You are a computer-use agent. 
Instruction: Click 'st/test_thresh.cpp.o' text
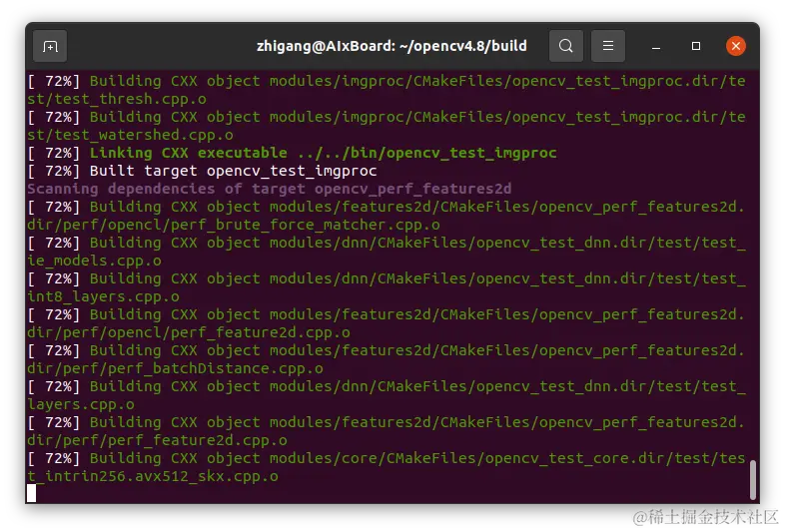tap(117, 99)
